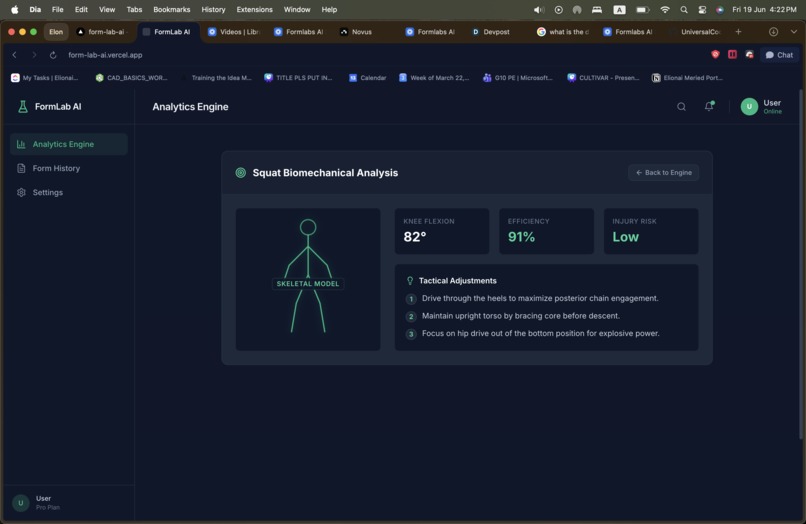The image size is (806, 524).
Task: Switch to the form-lab-ai tab
Action: click(102, 32)
